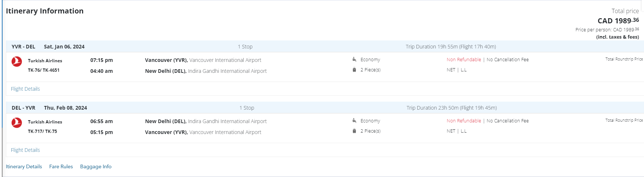The image size is (644, 177).
Task: Click Non Refundable label on return flight
Action: coord(464,121)
